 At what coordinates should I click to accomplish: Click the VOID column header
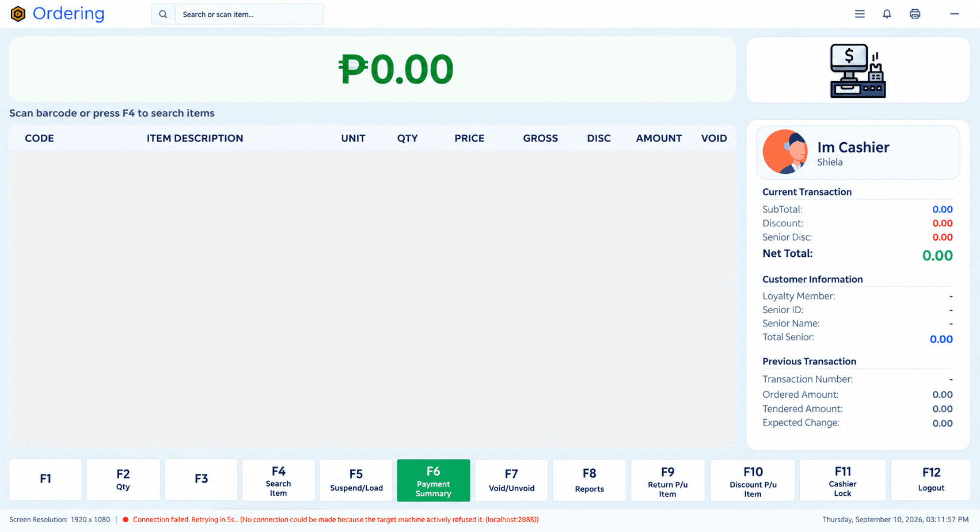click(714, 138)
